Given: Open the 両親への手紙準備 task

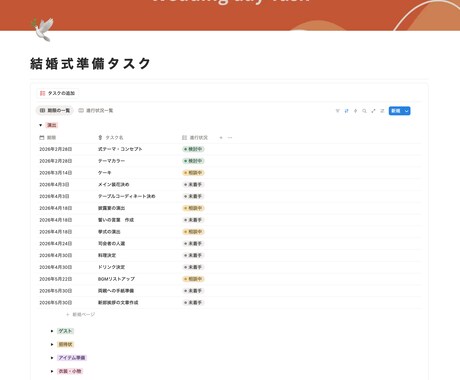Looking at the screenshot, I should pos(116,291).
